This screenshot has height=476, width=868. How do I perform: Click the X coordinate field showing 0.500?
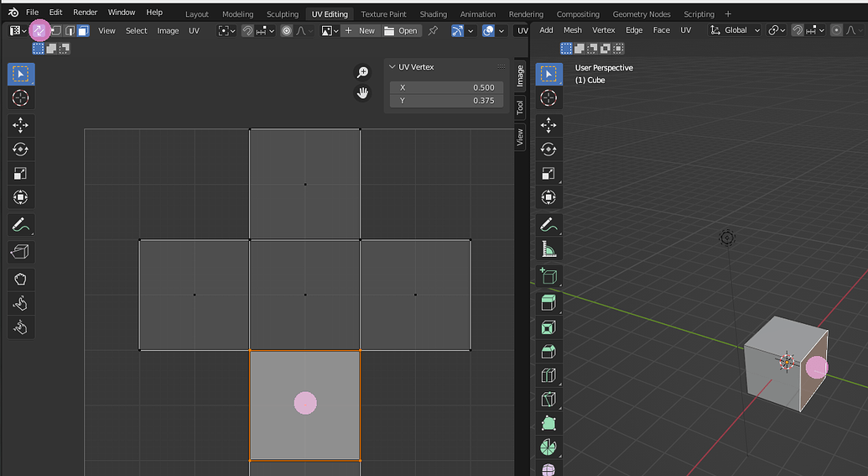click(447, 87)
